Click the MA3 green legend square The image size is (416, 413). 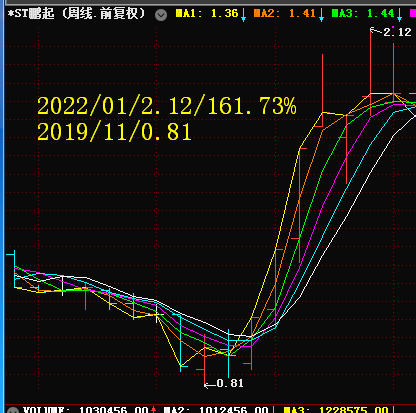[x=335, y=13]
